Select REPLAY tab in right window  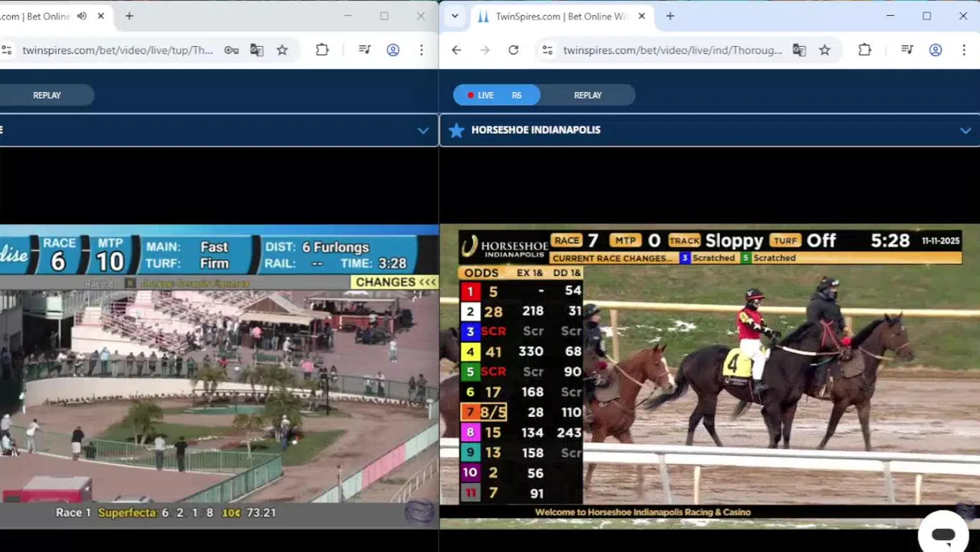click(588, 95)
